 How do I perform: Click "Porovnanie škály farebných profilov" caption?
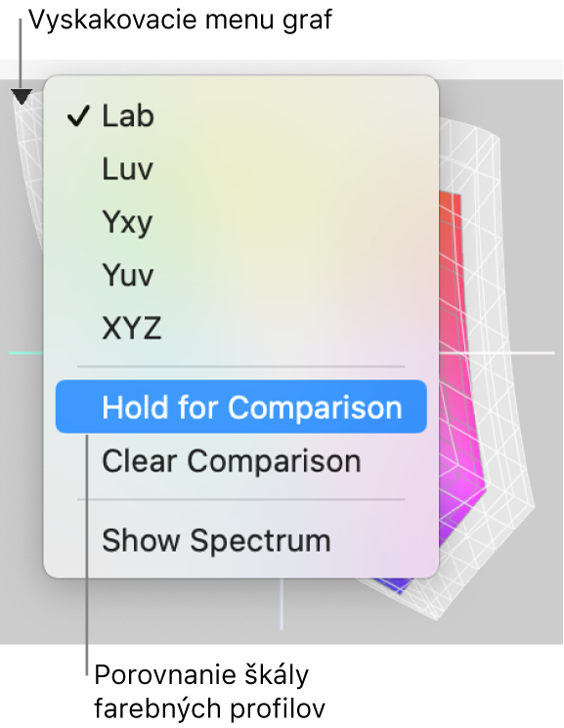point(209,692)
